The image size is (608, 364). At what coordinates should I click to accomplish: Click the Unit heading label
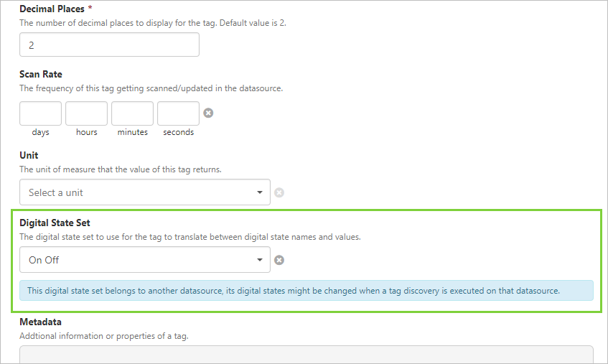[x=29, y=155]
